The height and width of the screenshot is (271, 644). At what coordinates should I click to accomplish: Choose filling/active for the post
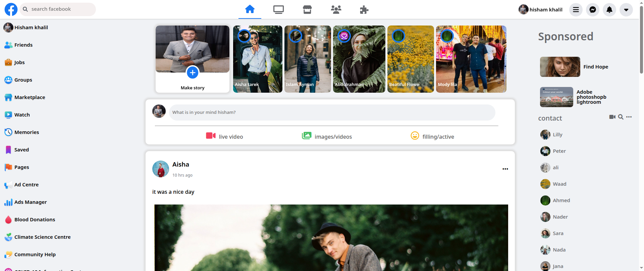[x=432, y=136]
